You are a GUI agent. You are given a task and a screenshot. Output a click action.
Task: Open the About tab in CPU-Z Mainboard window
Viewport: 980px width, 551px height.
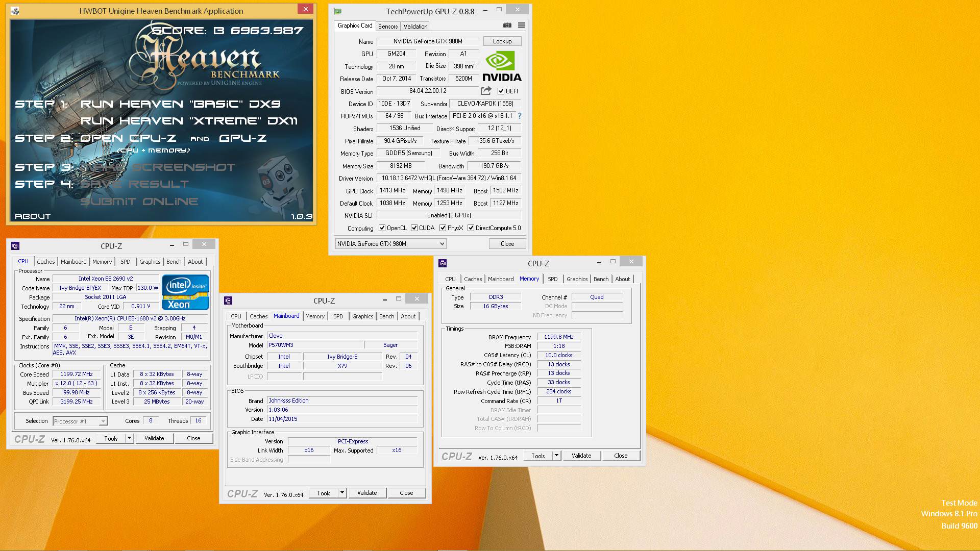click(408, 316)
